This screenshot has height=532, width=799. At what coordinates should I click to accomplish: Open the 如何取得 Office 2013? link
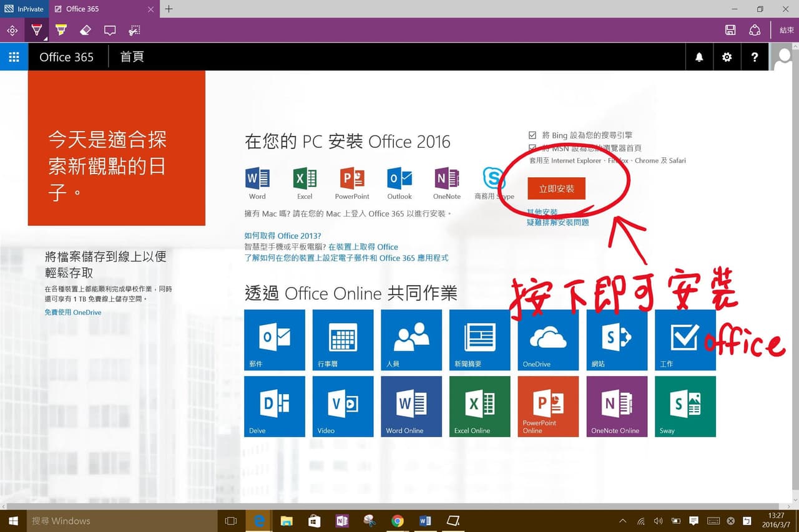tap(283, 236)
